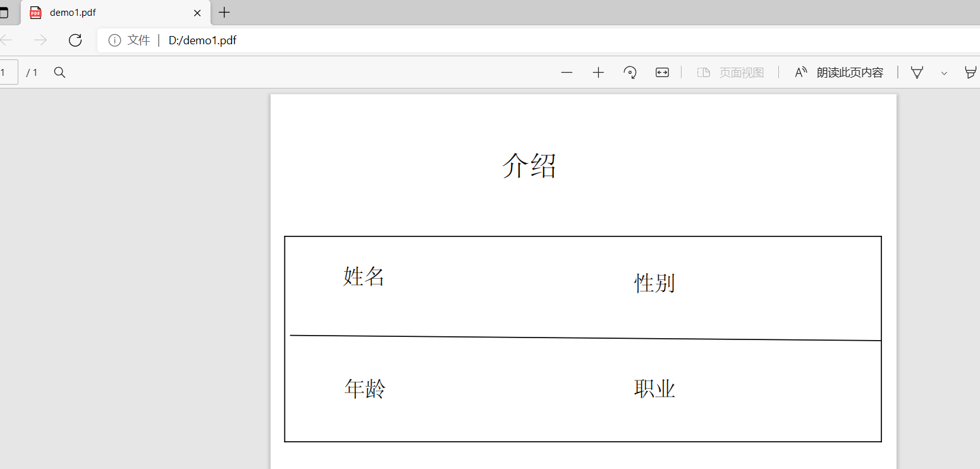
Task: Close the demo1.pdf tab
Action: tap(197, 13)
